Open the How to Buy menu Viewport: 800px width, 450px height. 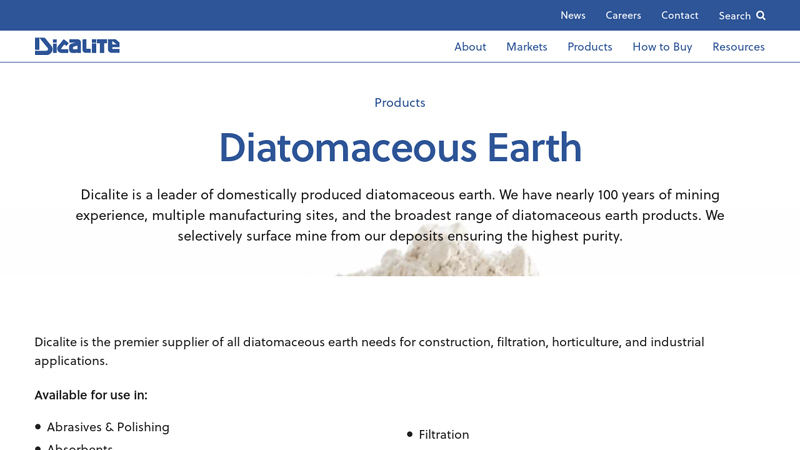(x=662, y=46)
